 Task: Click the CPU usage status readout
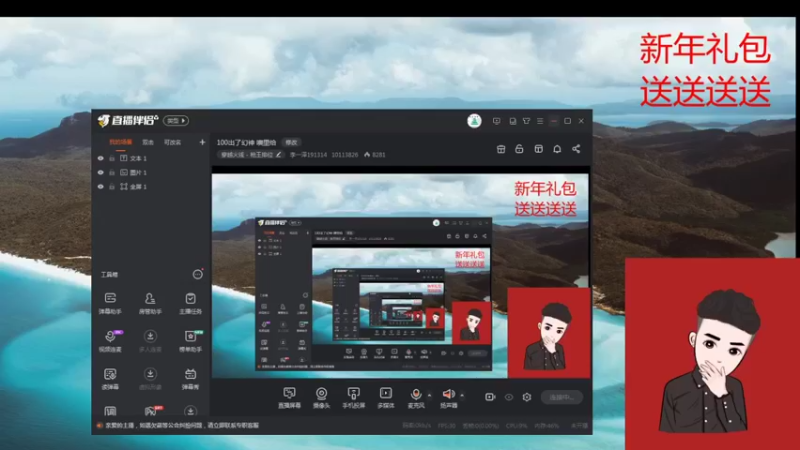pyautogui.click(x=516, y=426)
